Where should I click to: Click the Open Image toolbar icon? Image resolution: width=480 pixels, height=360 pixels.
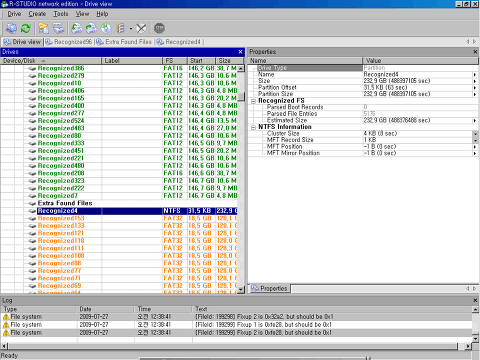coord(77,28)
